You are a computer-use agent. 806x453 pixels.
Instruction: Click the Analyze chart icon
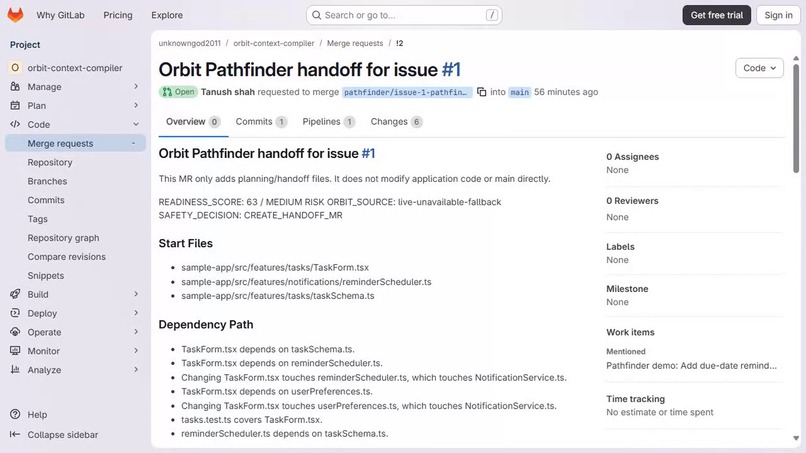point(15,370)
